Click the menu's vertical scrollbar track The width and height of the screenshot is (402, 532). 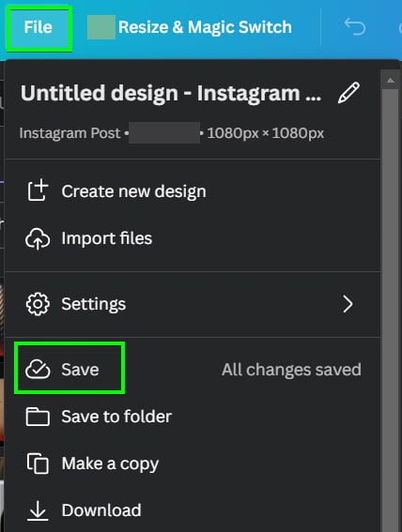pos(390,305)
